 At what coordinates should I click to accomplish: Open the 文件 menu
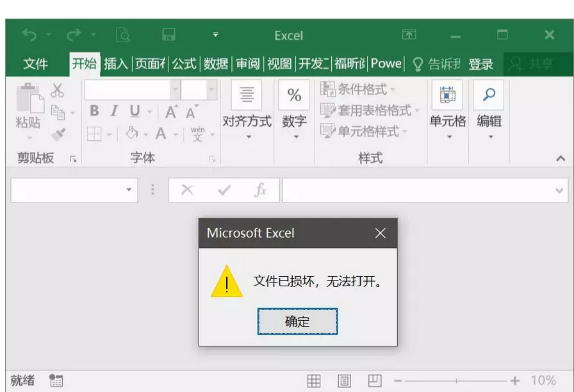coord(35,63)
